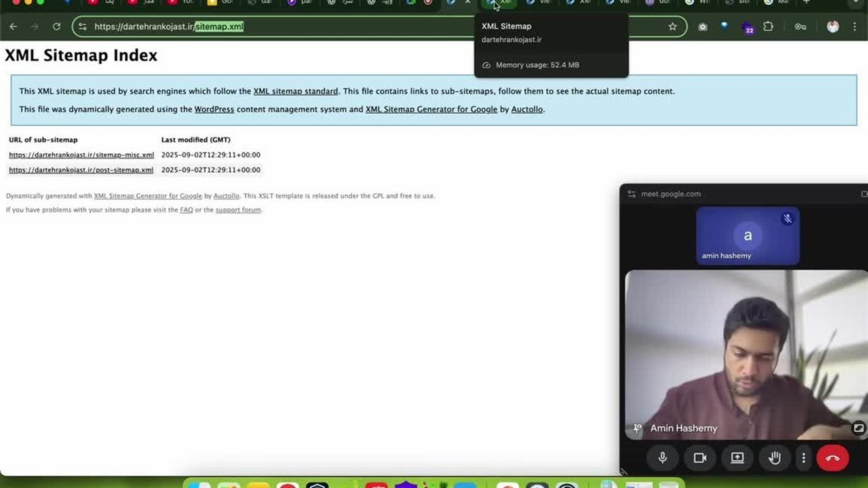
Task: Expand Meet video to full tile
Action: pos(859,428)
